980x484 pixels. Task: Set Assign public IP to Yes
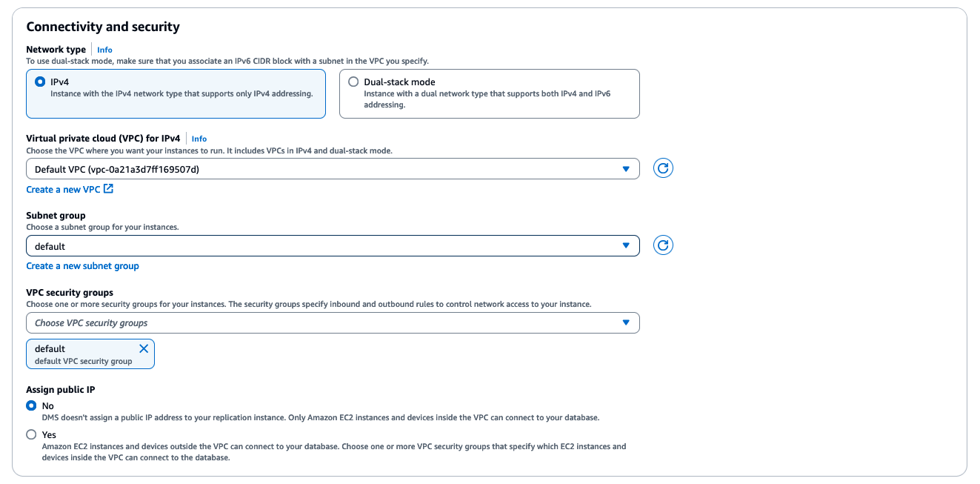coord(31,434)
